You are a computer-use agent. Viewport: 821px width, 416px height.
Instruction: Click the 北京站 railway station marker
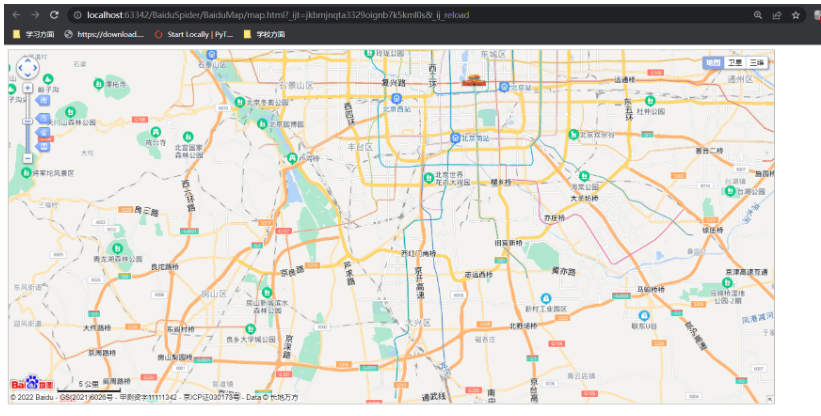point(504,87)
